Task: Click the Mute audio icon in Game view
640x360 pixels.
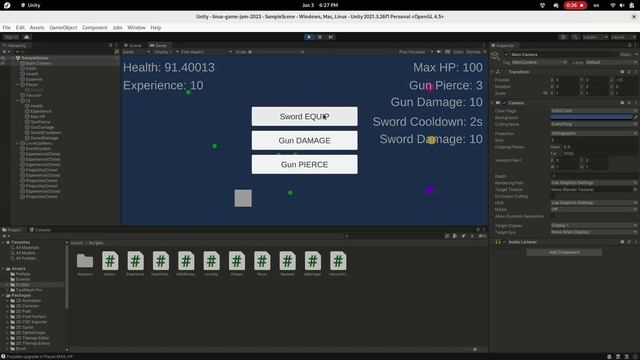Action: coord(439,52)
